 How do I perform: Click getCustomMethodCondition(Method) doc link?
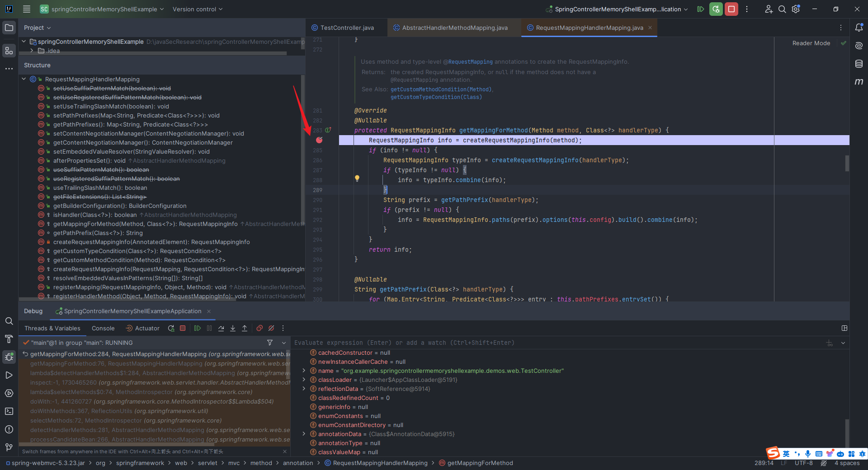click(x=441, y=89)
